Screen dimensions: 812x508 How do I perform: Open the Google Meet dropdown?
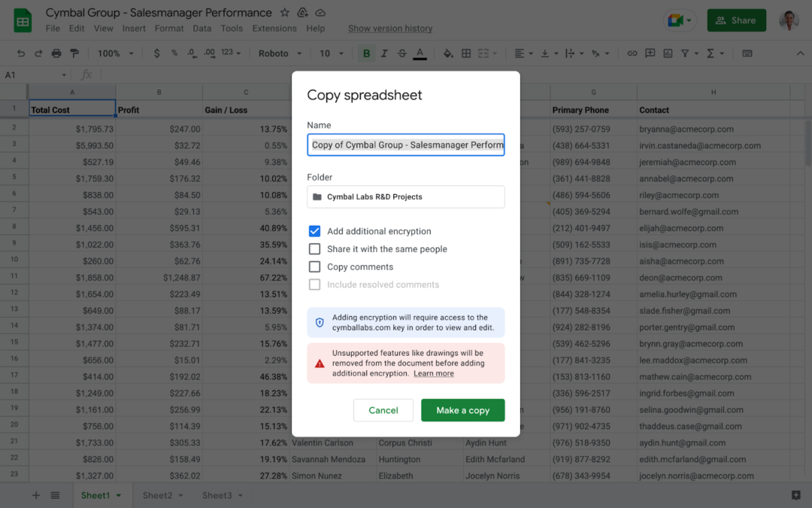point(680,20)
